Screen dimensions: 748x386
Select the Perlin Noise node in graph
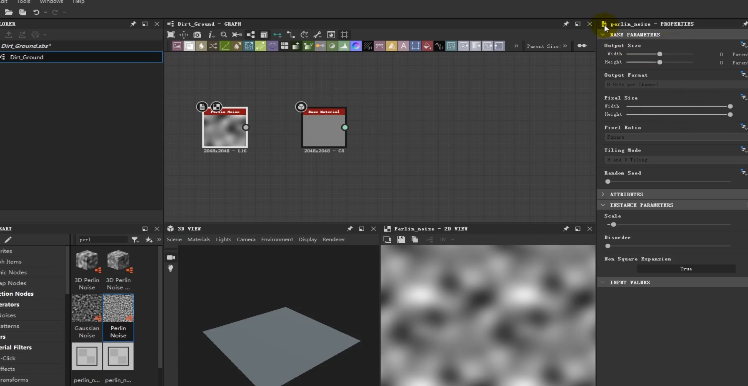225,127
